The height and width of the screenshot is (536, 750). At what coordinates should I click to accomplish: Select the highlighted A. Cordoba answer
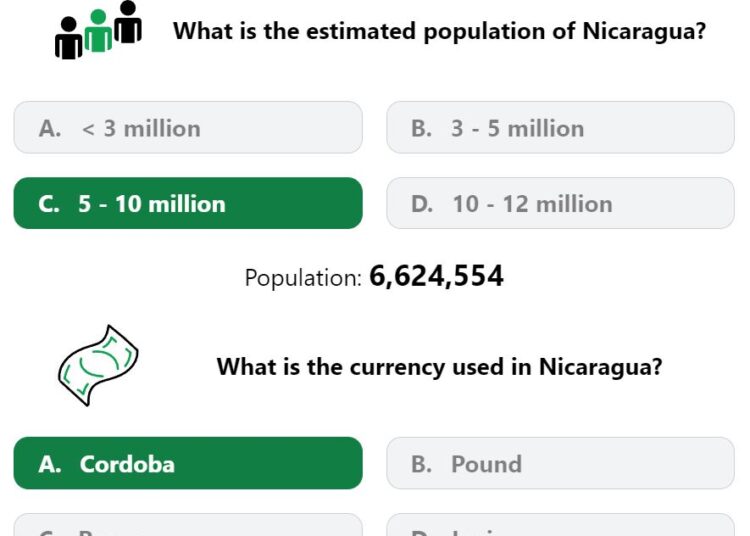tap(188, 463)
